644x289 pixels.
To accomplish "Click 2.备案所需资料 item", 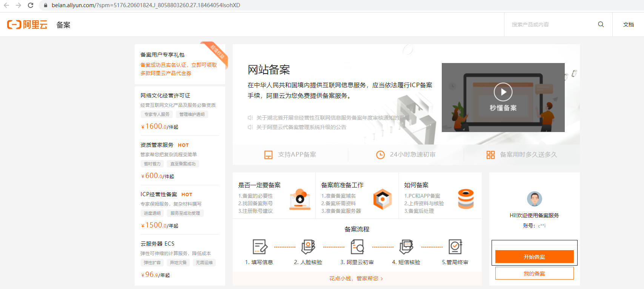I will [338, 203].
